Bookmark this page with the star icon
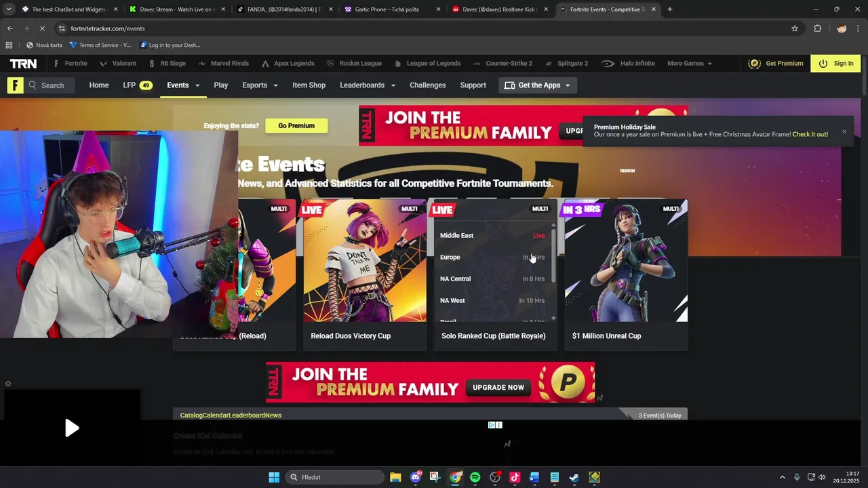868x488 pixels. click(x=795, y=28)
